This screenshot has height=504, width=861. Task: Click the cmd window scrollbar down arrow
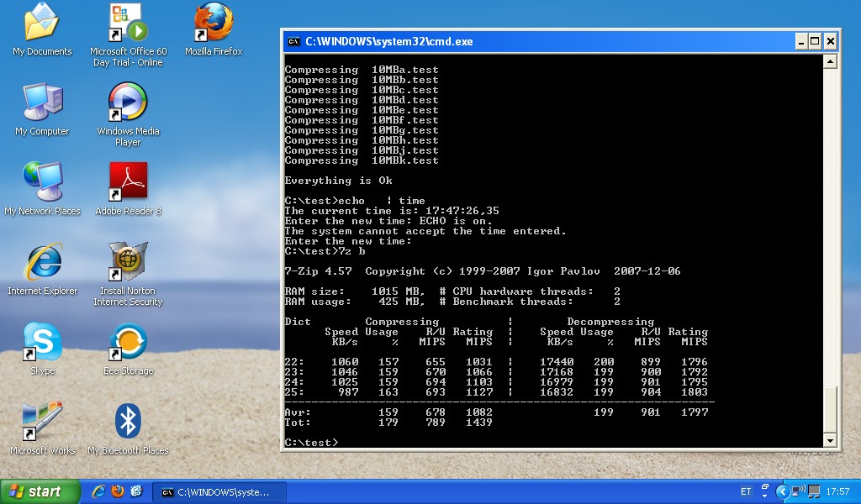click(830, 440)
